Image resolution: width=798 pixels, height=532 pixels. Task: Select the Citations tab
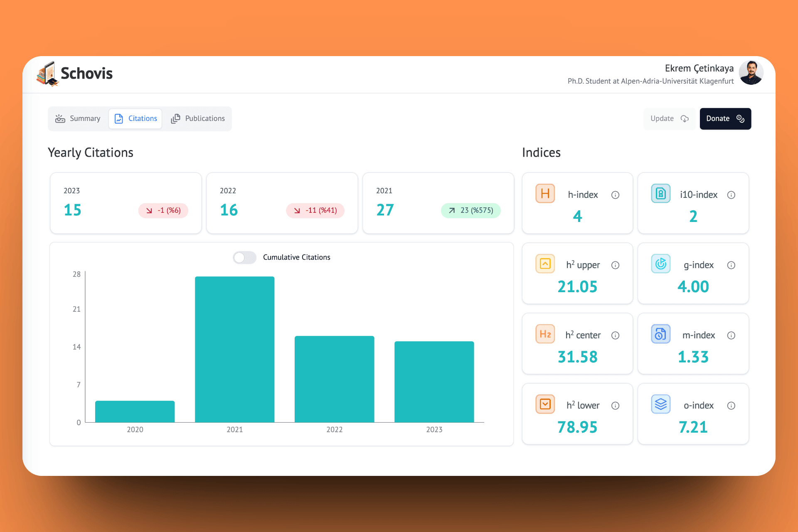[136, 119]
